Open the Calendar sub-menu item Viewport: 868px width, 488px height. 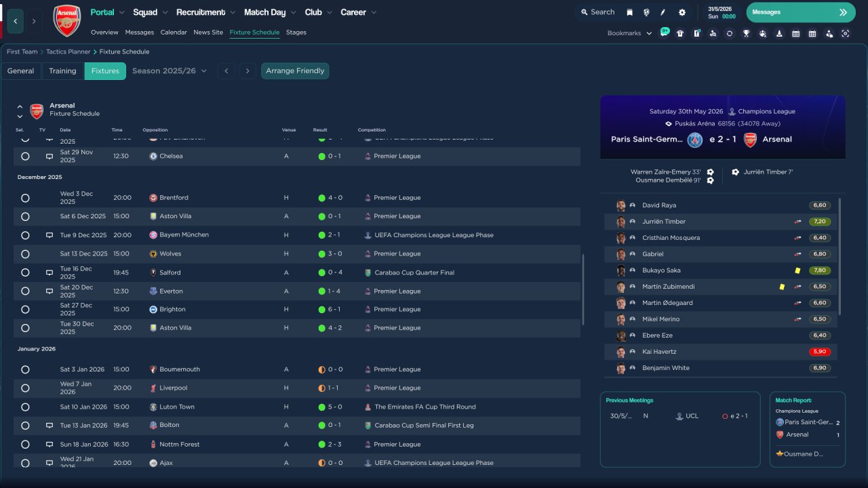tap(174, 33)
